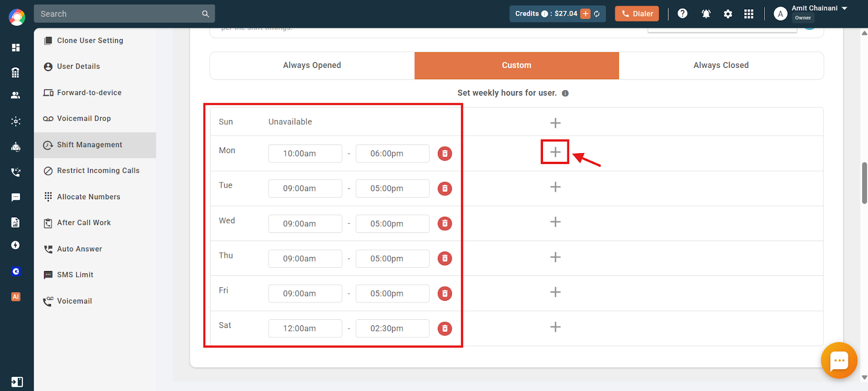Open the Dialer
The image size is (868, 391).
point(637,14)
